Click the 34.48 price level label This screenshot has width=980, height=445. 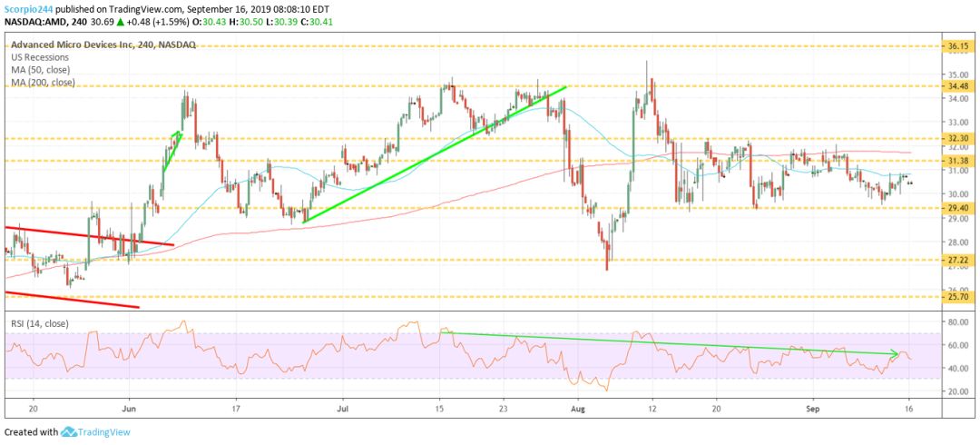[958, 85]
